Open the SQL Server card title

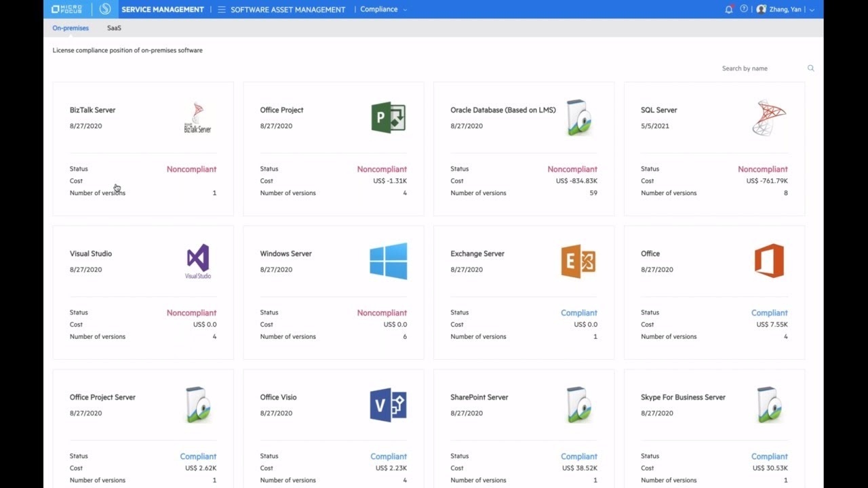(658, 110)
